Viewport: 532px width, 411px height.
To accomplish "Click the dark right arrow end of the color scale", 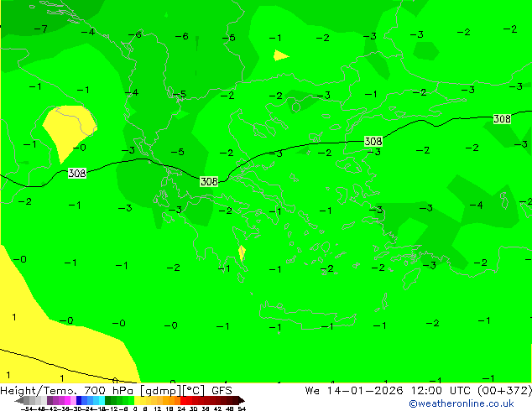I will tap(242, 400).
